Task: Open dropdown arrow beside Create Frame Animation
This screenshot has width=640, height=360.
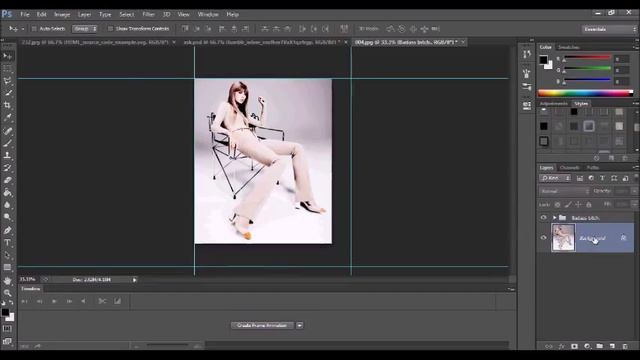Action: [300, 325]
